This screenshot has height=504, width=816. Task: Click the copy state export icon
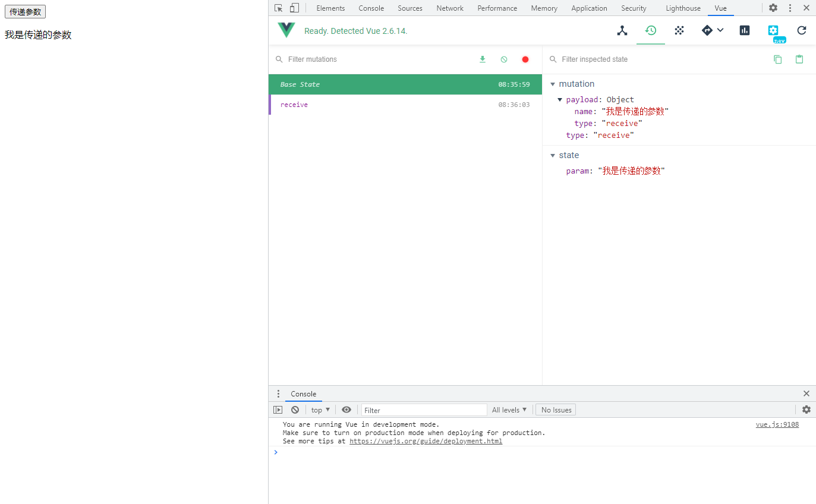[778, 59]
